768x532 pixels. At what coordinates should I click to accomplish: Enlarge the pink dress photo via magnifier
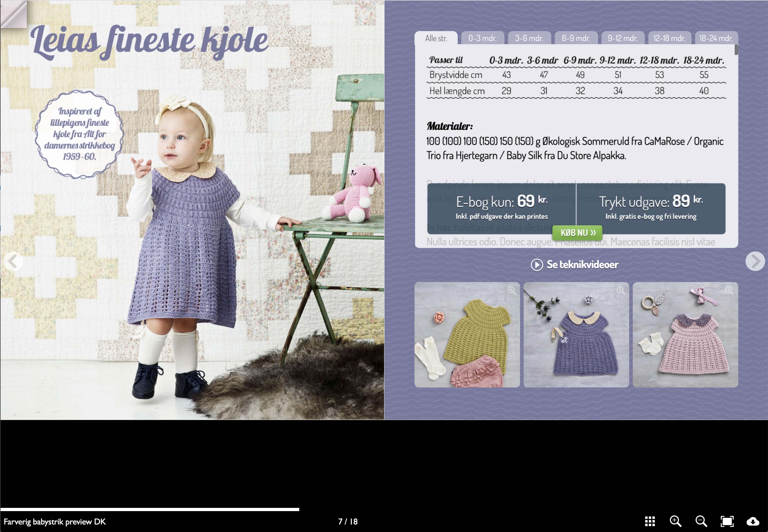click(729, 291)
